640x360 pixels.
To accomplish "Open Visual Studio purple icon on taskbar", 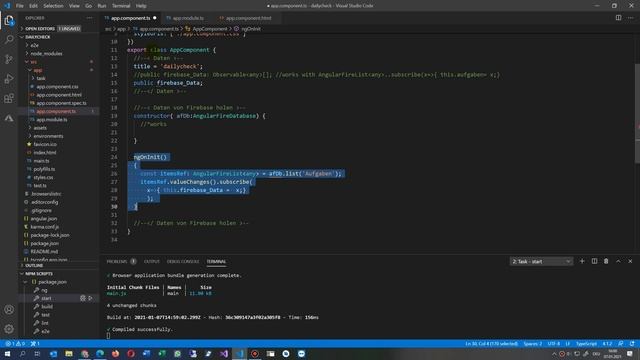I will pos(224,354).
